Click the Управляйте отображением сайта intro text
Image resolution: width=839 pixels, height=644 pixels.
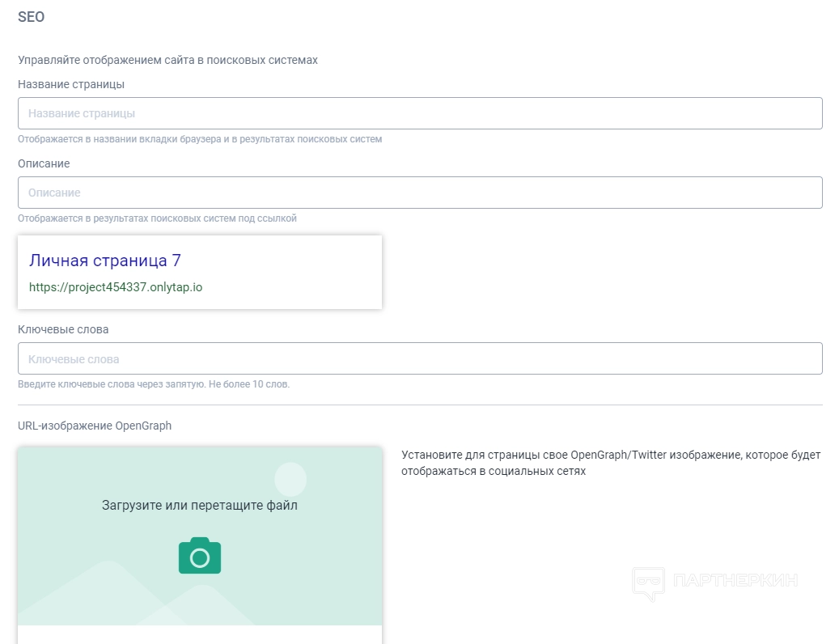tap(167, 60)
